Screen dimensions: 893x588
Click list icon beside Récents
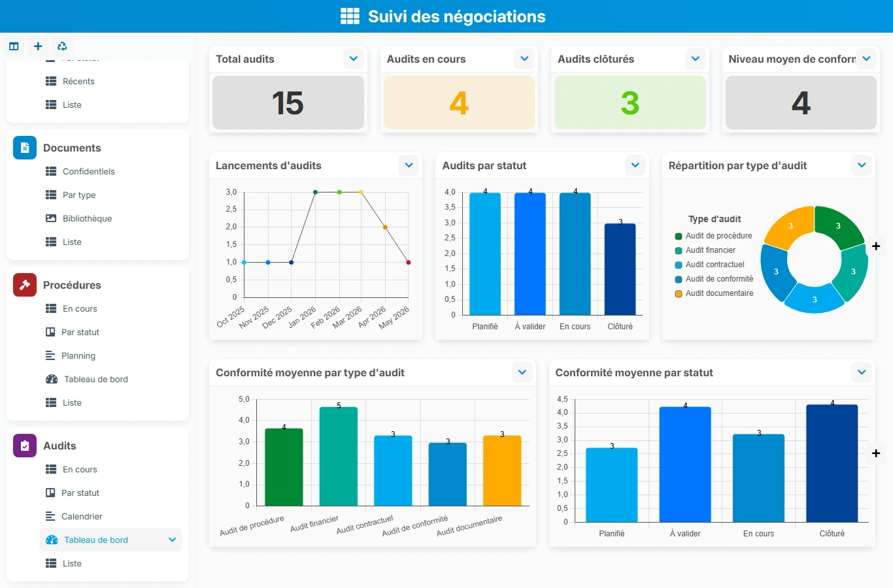pos(51,81)
